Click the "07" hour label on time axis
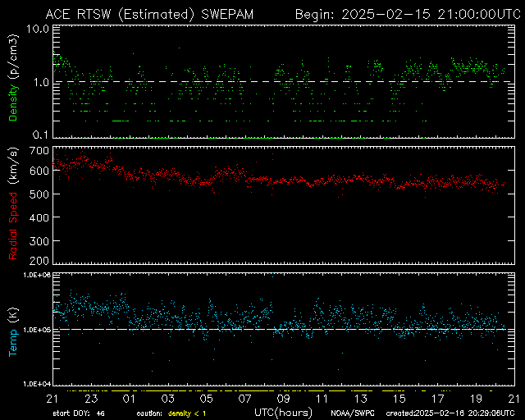The image size is (525, 420). [x=244, y=399]
